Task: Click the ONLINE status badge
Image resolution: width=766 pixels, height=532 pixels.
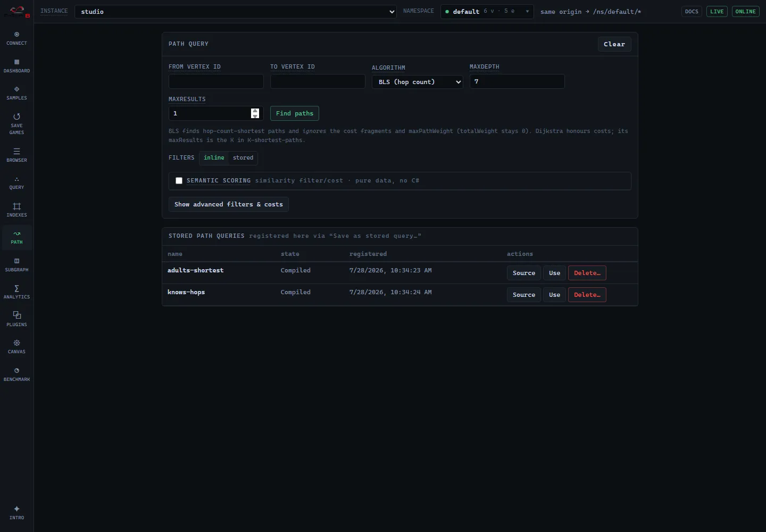Action: click(746, 12)
